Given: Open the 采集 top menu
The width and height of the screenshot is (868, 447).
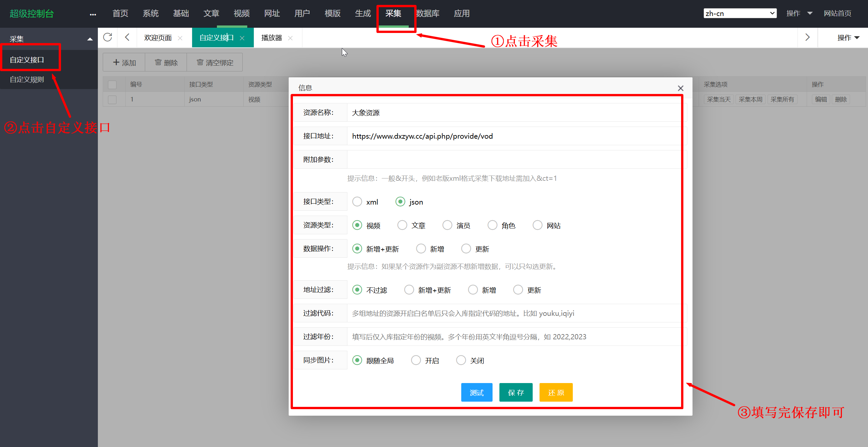Looking at the screenshot, I should tap(393, 13).
